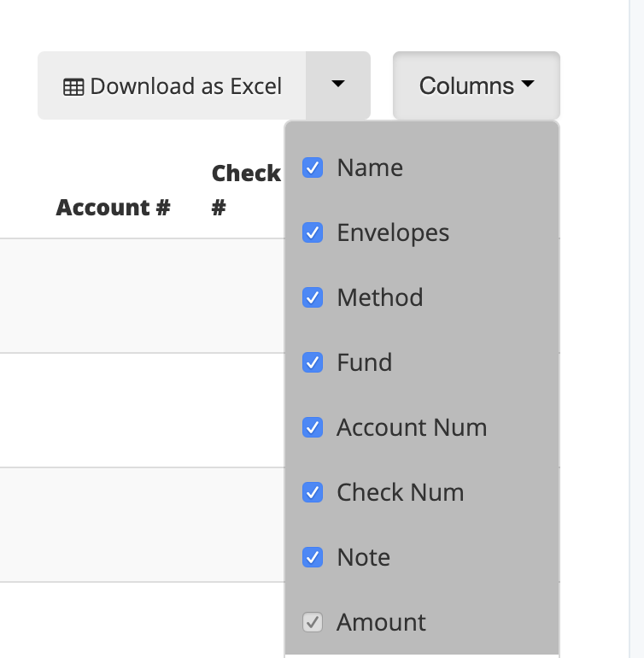The height and width of the screenshot is (658, 644).
Task: Click the Check # column header
Action: [x=246, y=190]
